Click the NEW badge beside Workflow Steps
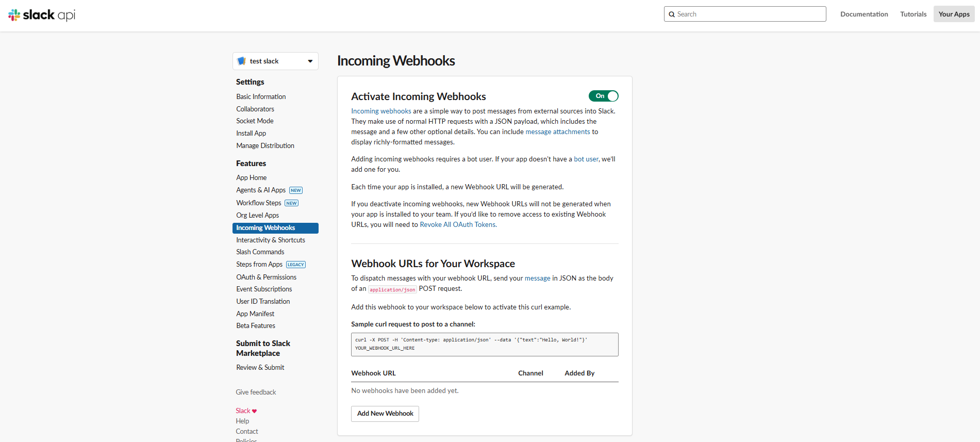This screenshot has width=980, height=442. click(292, 203)
